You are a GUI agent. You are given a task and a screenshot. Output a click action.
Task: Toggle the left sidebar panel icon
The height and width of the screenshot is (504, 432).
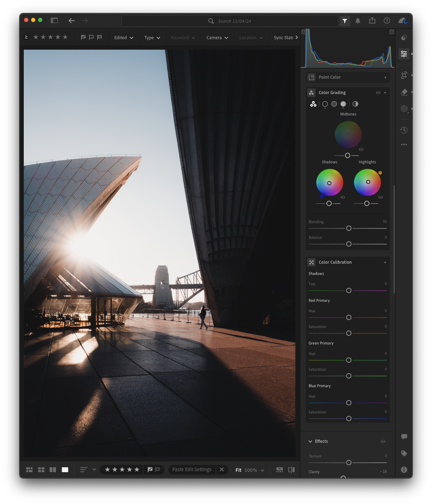[x=54, y=21]
